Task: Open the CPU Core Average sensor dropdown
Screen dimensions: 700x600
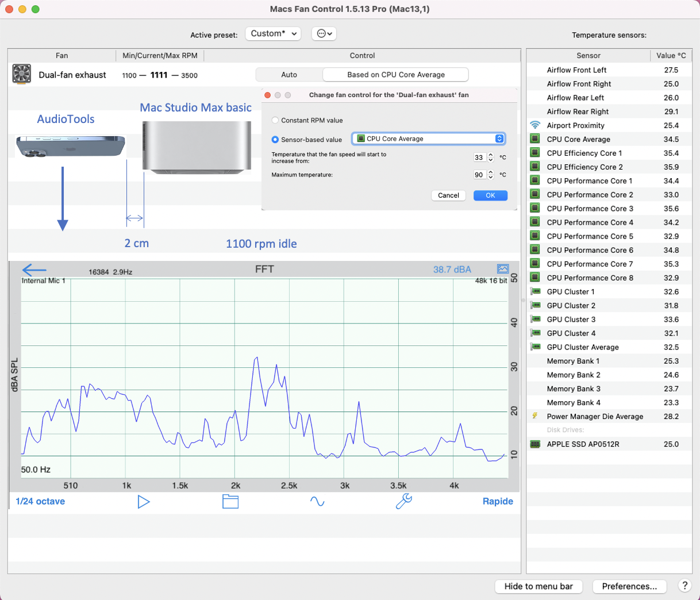Action: point(429,139)
